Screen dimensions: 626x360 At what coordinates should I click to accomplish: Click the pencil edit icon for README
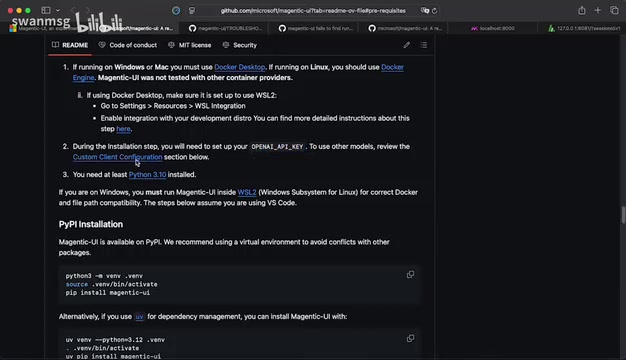(x=406, y=45)
